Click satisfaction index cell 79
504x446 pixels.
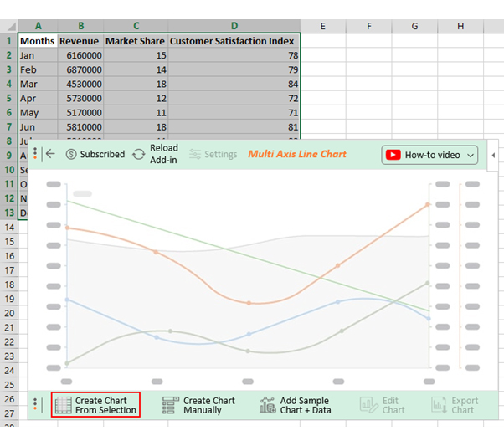[x=234, y=69]
